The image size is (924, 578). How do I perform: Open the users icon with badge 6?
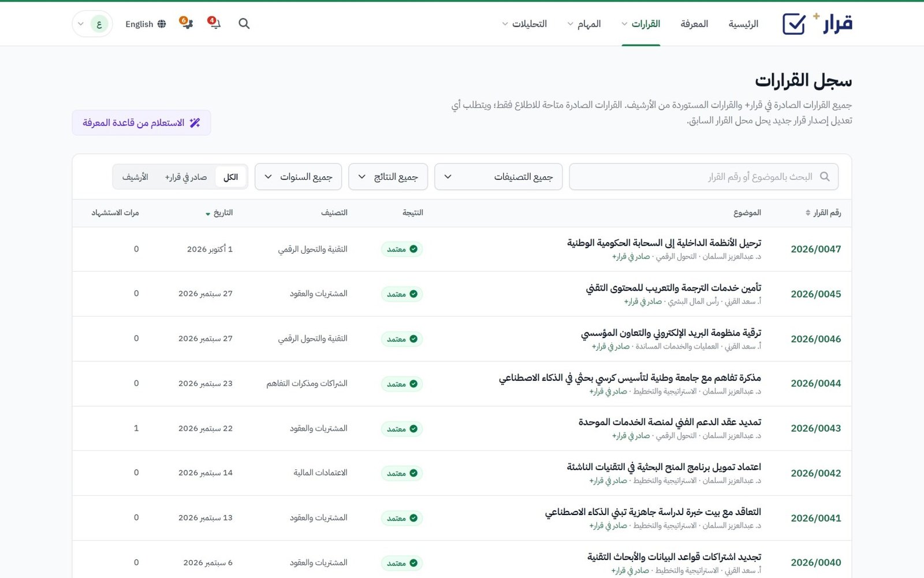(x=186, y=24)
